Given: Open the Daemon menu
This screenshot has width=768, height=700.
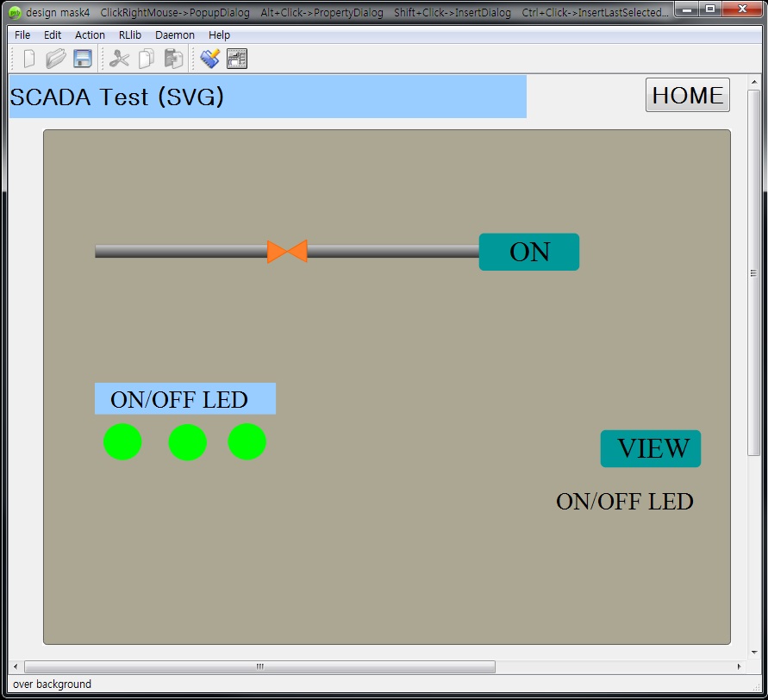Looking at the screenshot, I should tap(175, 34).
